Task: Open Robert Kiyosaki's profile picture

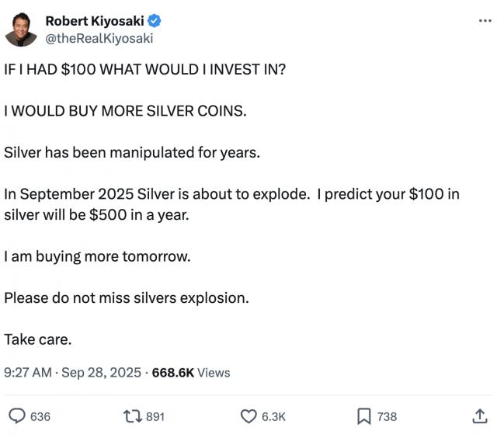Action: click(23, 29)
